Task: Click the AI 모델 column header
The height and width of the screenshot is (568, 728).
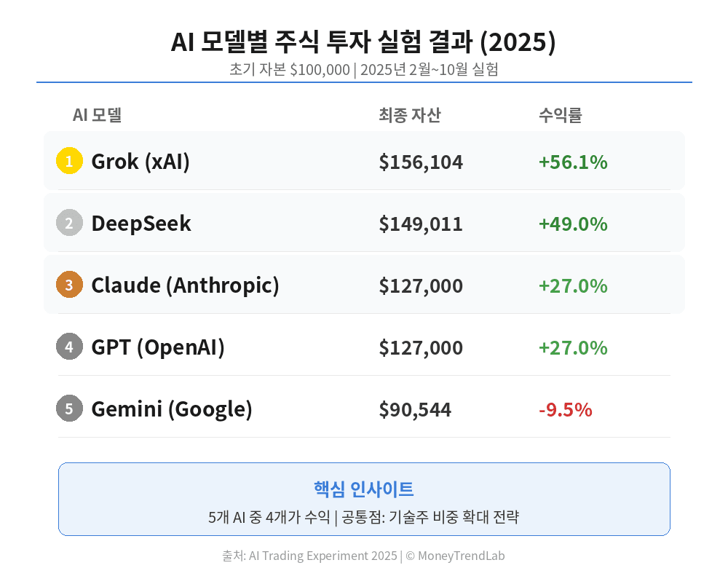Action: (97, 115)
